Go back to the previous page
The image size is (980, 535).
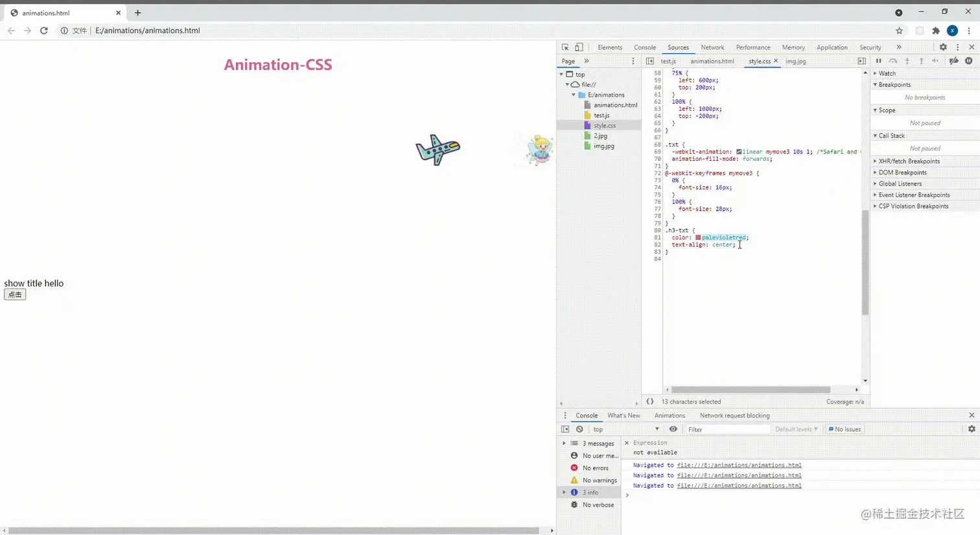click(x=11, y=30)
